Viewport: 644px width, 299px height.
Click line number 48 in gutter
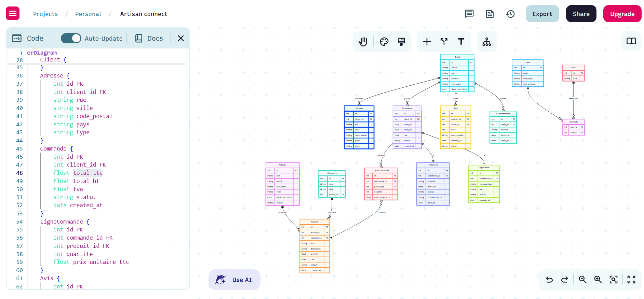pyautogui.click(x=19, y=173)
